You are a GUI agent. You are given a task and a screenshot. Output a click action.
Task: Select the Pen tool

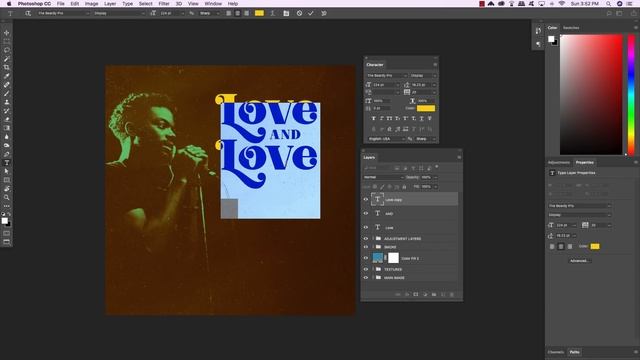tap(7, 154)
